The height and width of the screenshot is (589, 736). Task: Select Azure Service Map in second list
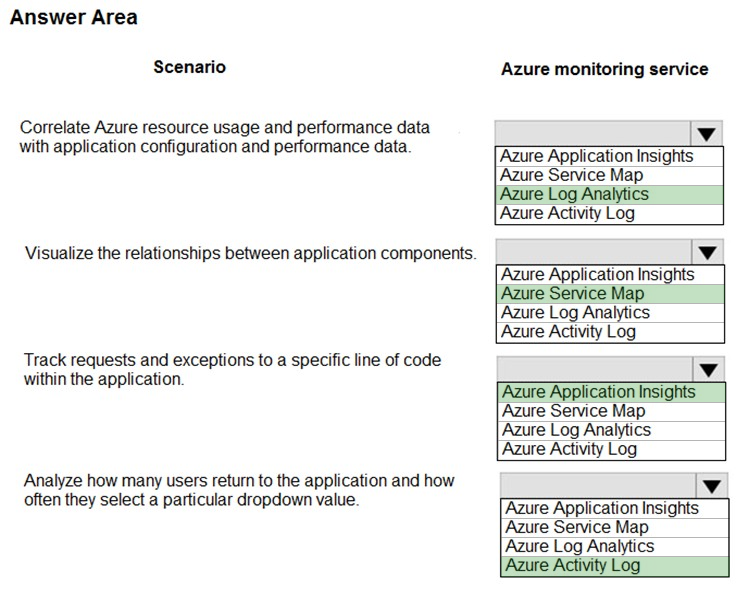[610, 294]
